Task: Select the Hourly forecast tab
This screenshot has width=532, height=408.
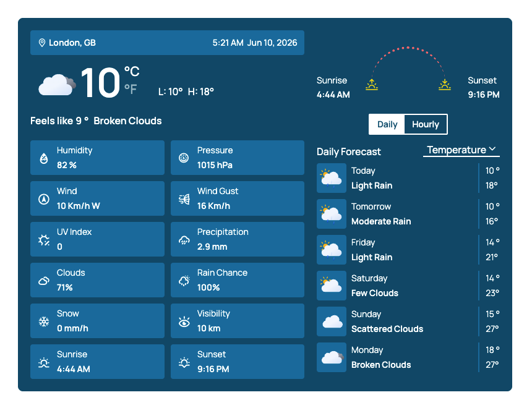Action: pyautogui.click(x=426, y=124)
